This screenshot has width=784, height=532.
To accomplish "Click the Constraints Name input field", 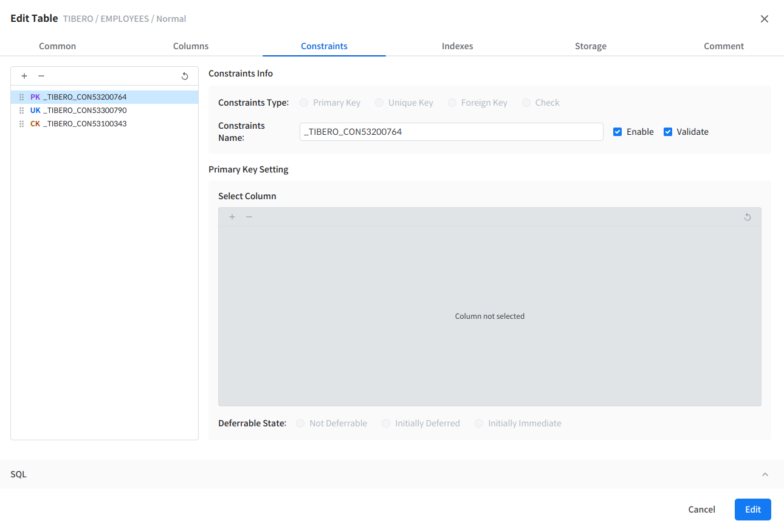I will pyautogui.click(x=451, y=132).
